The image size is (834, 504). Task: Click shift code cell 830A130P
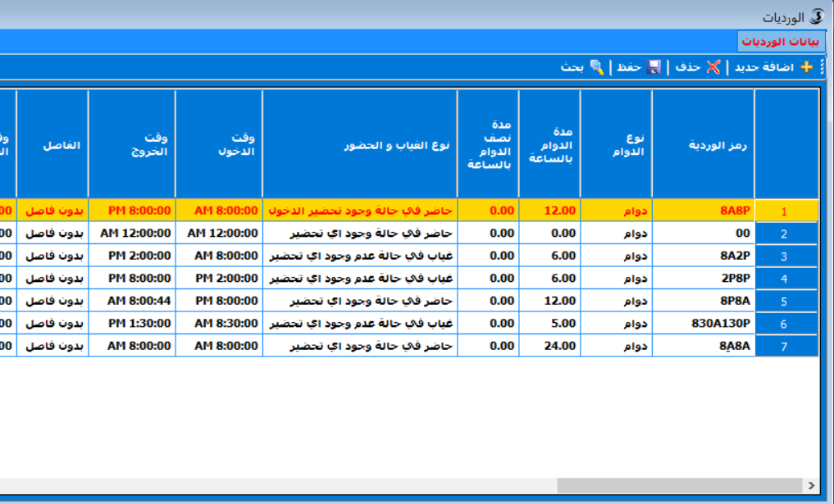coord(703,323)
